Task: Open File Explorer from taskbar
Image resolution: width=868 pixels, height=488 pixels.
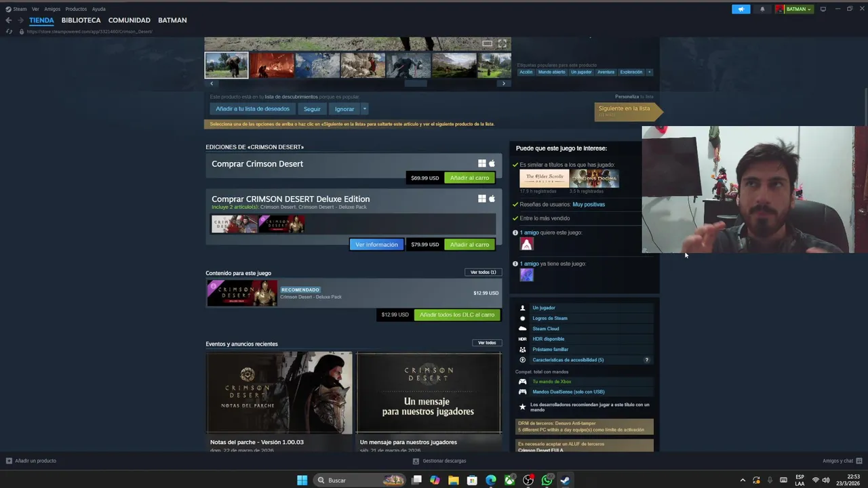Action: point(453,480)
